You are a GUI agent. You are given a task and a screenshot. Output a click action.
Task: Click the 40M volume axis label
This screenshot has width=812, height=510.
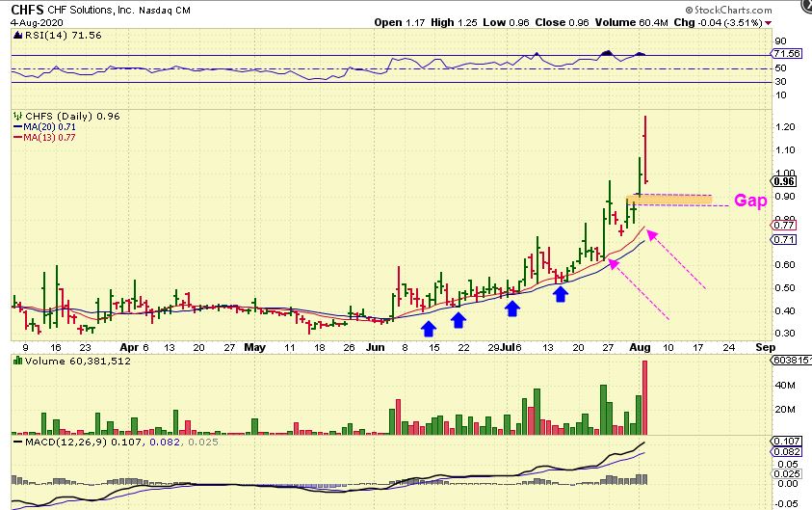pyautogui.click(x=785, y=385)
